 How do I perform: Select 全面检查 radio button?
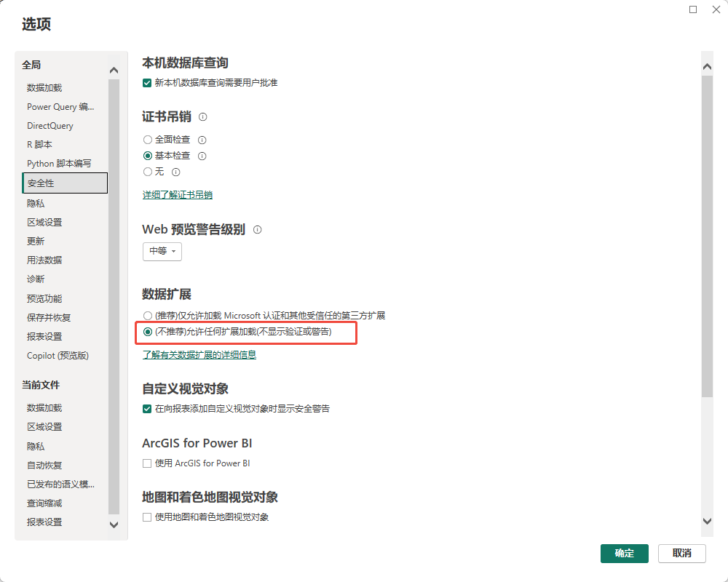click(148, 140)
